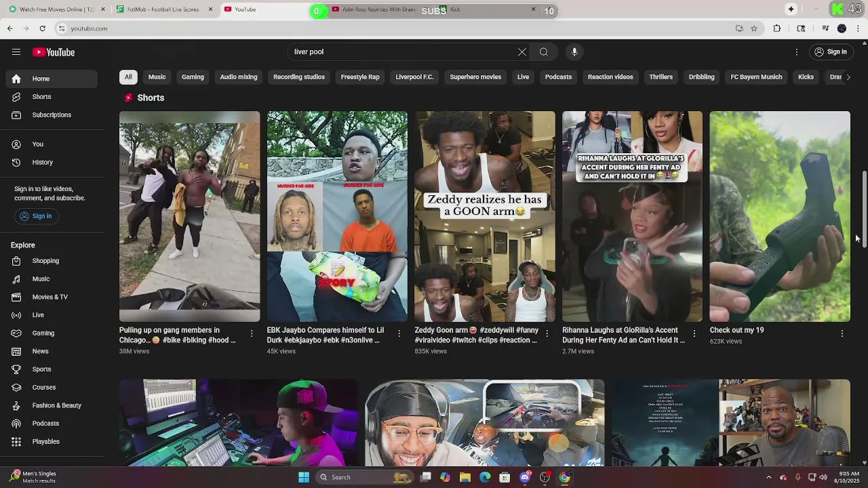Image resolution: width=868 pixels, height=488 pixels.
Task: Select the Freestyle Rap filter chip
Action: pyautogui.click(x=360, y=77)
